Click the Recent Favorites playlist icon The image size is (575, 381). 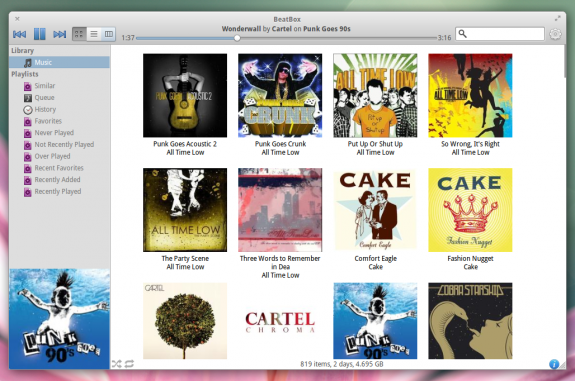click(x=28, y=168)
